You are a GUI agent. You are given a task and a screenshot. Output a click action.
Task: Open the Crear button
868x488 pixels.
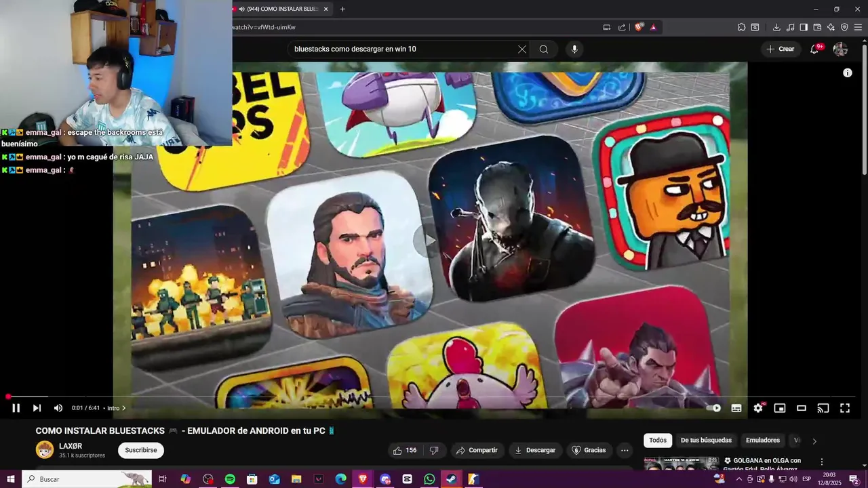point(781,49)
